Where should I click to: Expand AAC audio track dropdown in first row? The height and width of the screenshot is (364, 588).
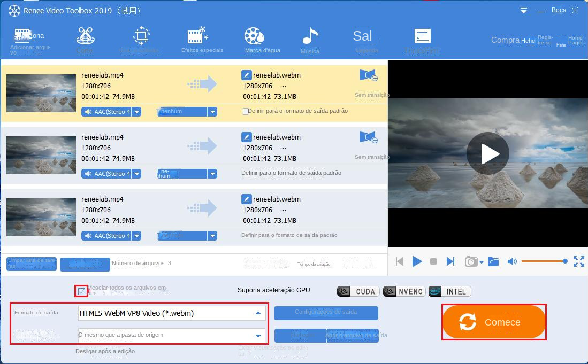pyautogui.click(x=136, y=112)
